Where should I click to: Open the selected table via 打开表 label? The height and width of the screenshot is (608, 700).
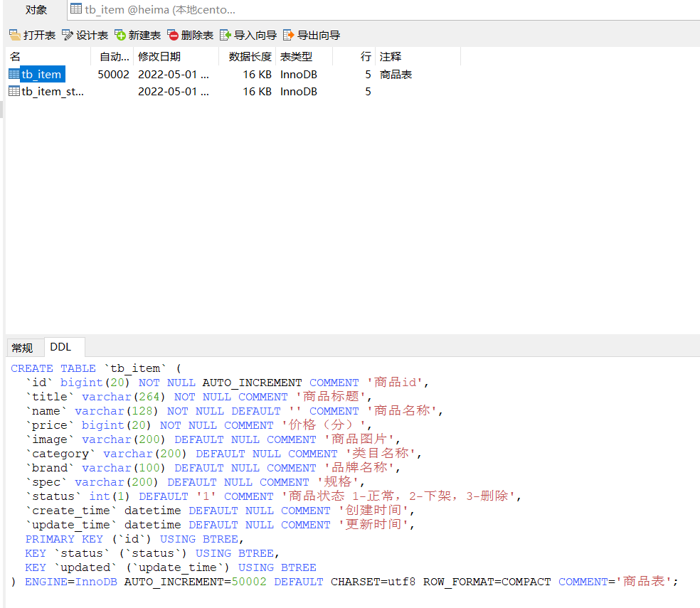tap(39, 36)
